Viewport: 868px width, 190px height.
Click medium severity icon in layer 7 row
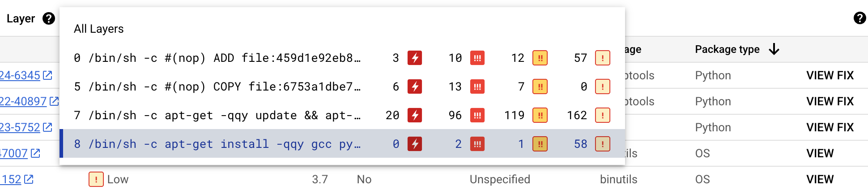(x=540, y=115)
